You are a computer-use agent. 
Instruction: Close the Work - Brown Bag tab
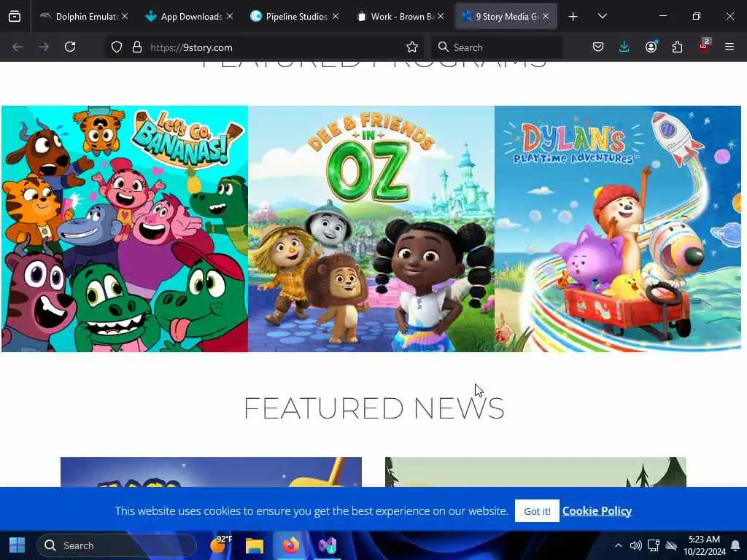(x=441, y=17)
